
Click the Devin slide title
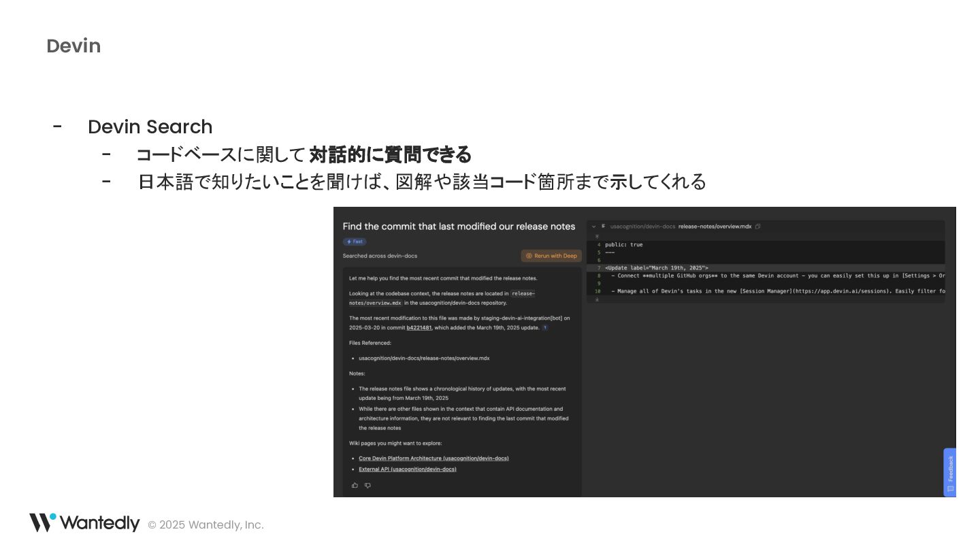pos(73,46)
